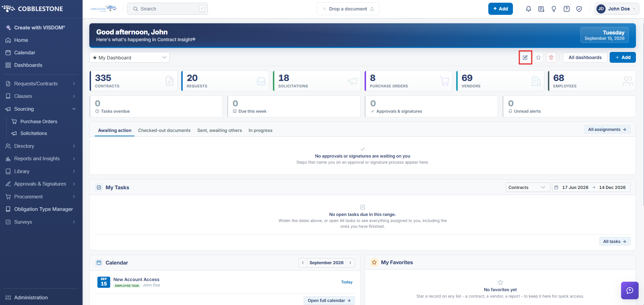Switch to Sent, awaiting others tab
This screenshot has height=305, width=644.
point(219,130)
